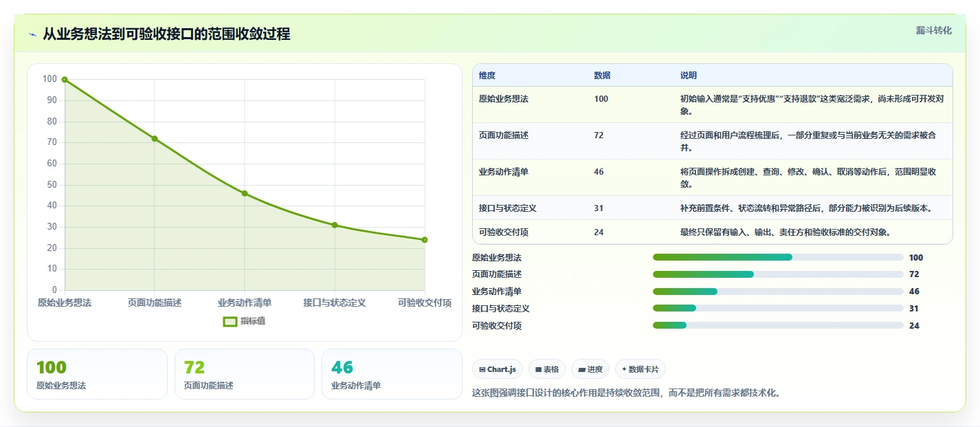This screenshot has height=427, width=980.
Task: Toggle the 指标值 legend entry
Action: (244, 321)
